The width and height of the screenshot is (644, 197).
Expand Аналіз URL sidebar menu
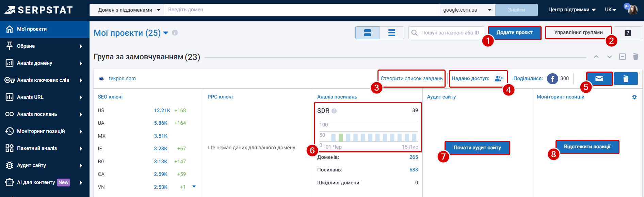click(x=45, y=97)
